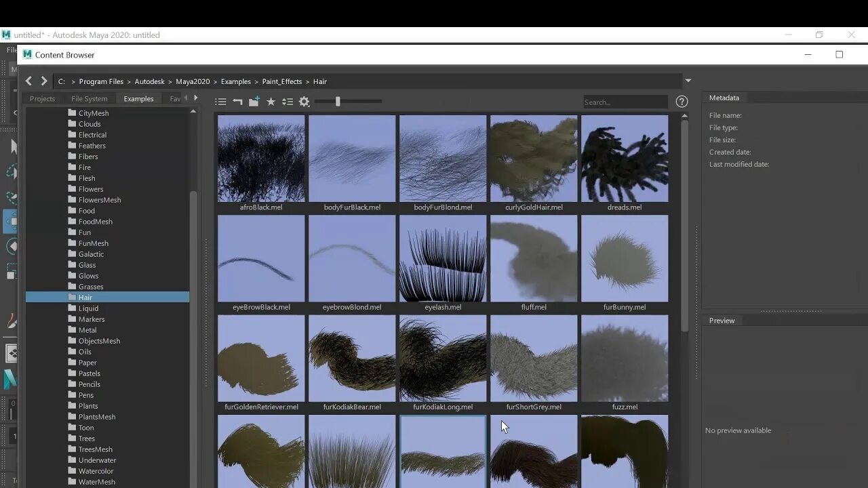
Task: Click the dreads.mel thumbnail
Action: (x=625, y=159)
